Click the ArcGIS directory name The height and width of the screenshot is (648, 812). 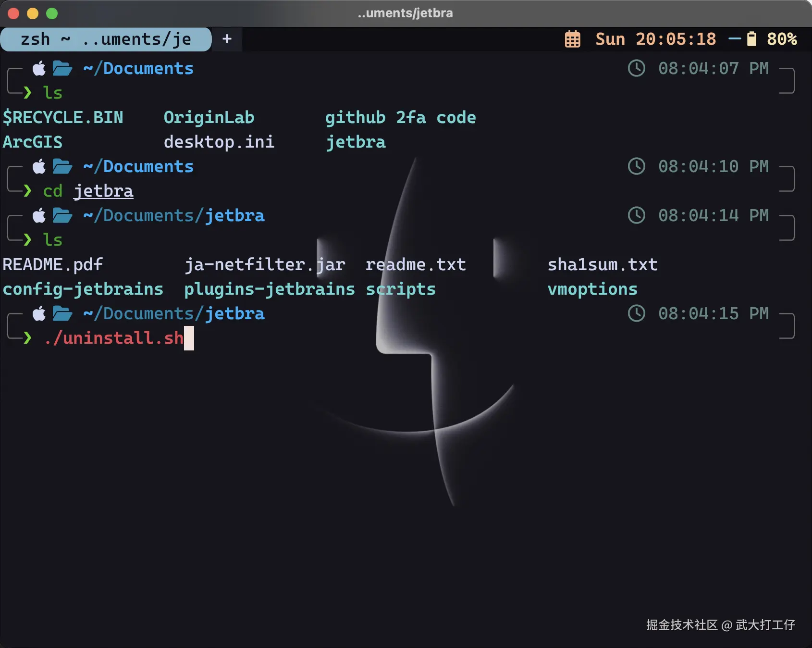coord(33,142)
